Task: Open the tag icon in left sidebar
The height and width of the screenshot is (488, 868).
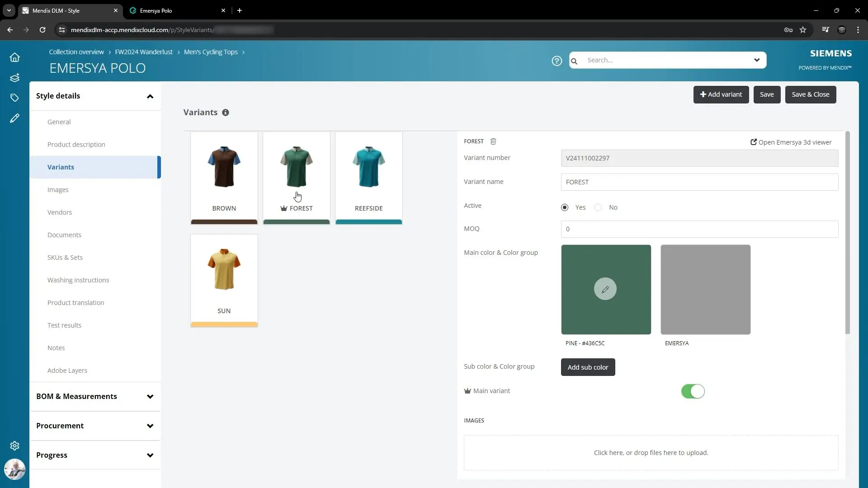Action: click(14, 98)
